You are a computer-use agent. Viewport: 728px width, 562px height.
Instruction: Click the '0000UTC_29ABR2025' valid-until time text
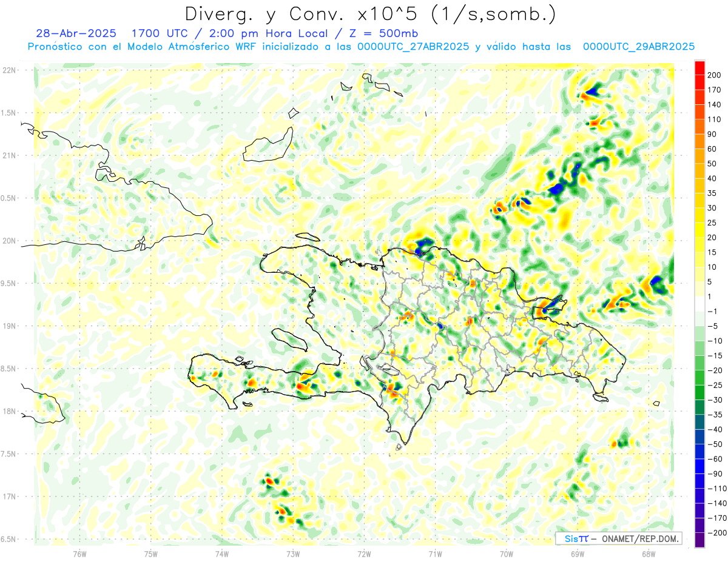point(638,46)
